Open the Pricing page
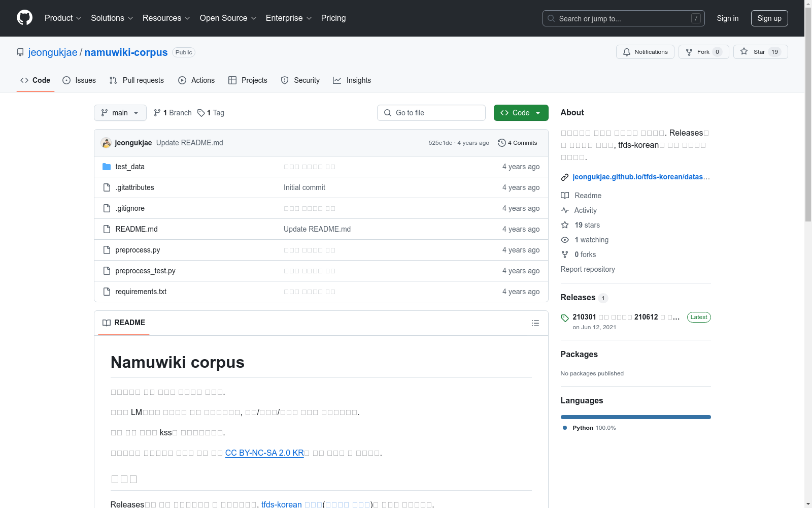The height and width of the screenshot is (508, 812). point(333,18)
